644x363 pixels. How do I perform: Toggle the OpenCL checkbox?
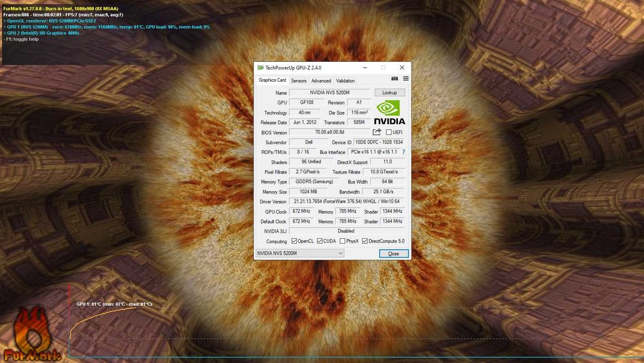294,241
